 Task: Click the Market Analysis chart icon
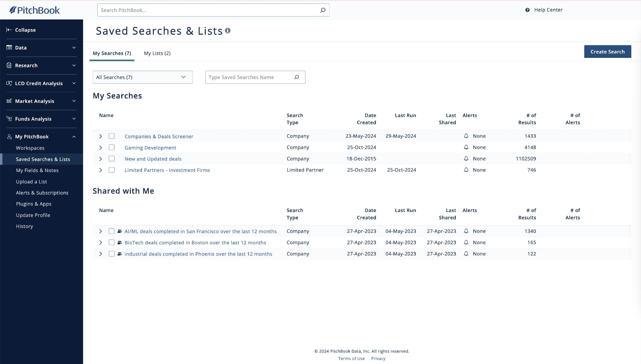click(x=9, y=101)
